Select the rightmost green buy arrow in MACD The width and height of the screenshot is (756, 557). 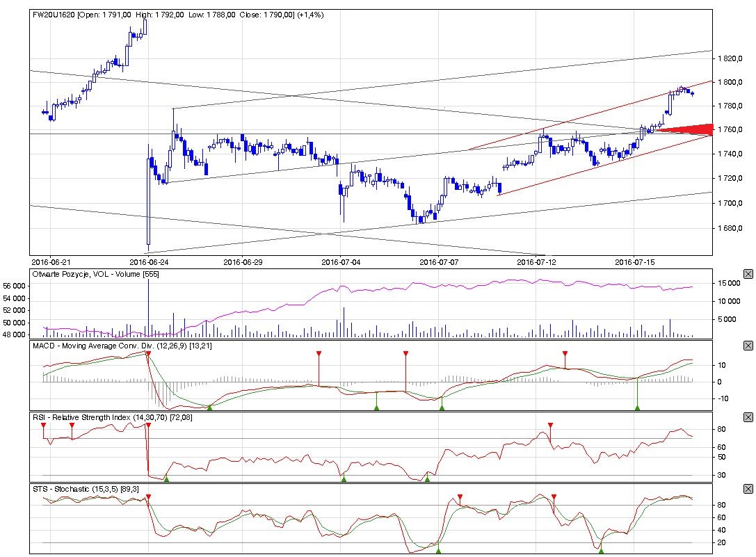pyautogui.click(x=637, y=407)
